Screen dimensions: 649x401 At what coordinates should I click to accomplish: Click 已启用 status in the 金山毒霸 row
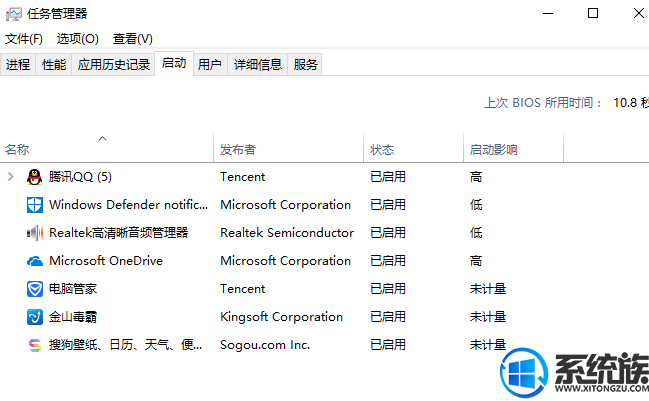click(388, 317)
